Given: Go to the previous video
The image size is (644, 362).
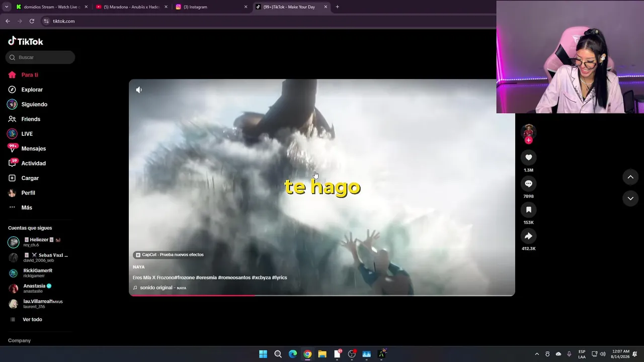Looking at the screenshot, I should 630,177.
